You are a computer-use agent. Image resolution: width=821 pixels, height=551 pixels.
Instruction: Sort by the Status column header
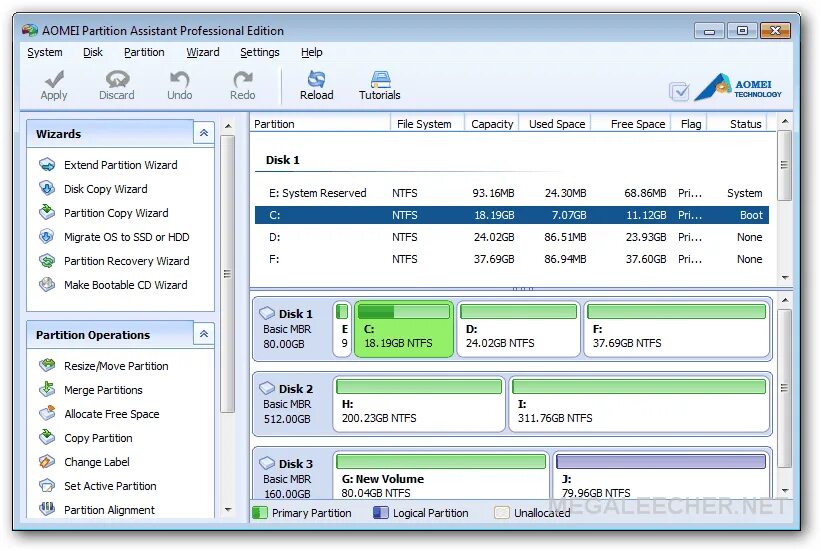(737, 124)
